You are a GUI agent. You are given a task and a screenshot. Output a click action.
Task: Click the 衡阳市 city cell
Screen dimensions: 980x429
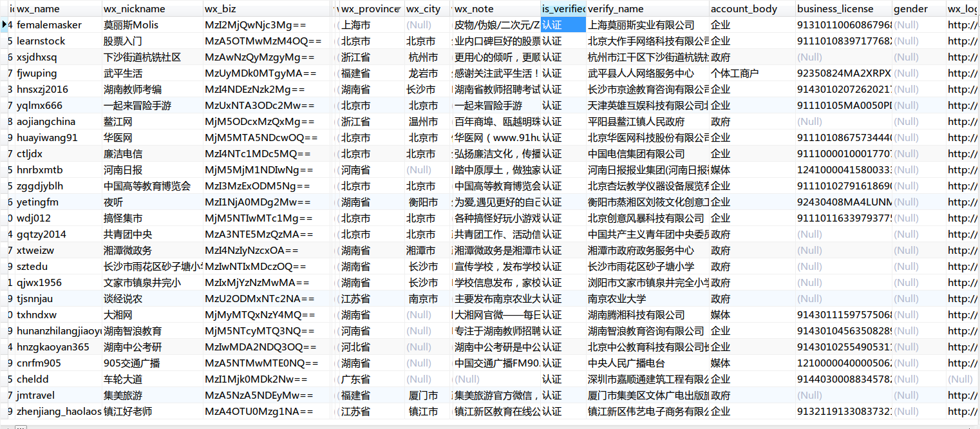[426, 202]
